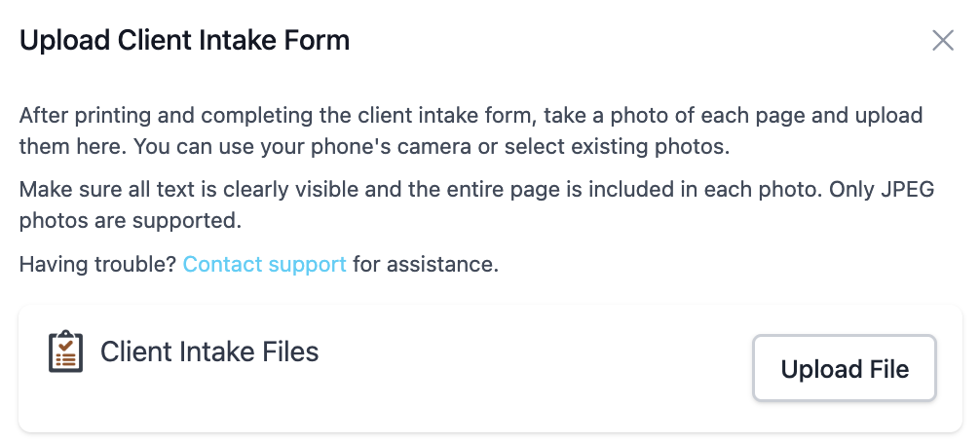Click the 'Having trouble?' text
Image resolution: width=980 pixels, height=444 pixels.
tap(98, 264)
